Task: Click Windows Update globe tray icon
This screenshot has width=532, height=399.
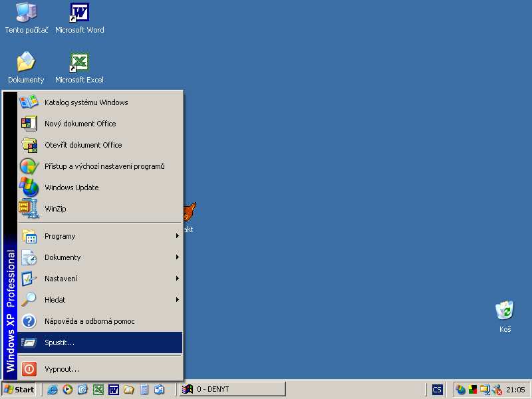Action: [x=460, y=389]
